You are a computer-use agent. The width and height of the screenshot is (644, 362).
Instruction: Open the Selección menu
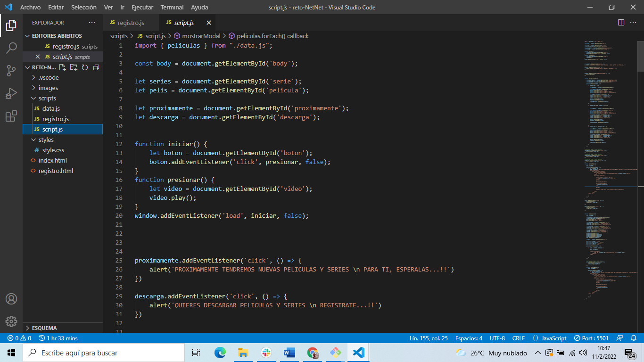84,7
